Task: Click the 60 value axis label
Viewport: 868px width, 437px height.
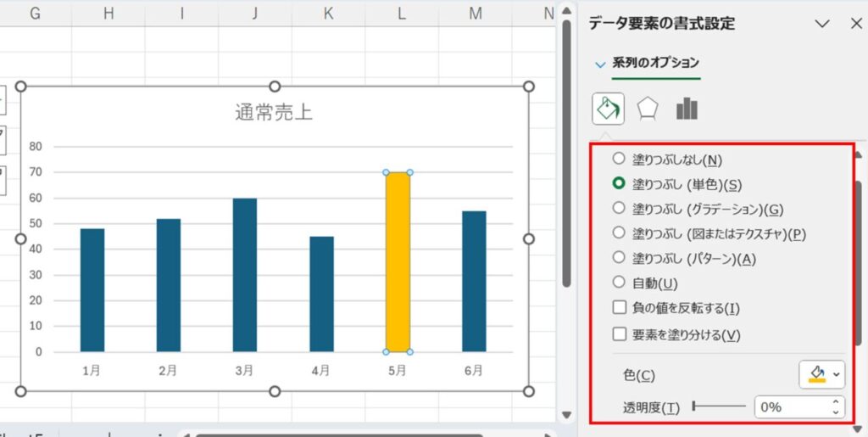Action: tap(36, 198)
